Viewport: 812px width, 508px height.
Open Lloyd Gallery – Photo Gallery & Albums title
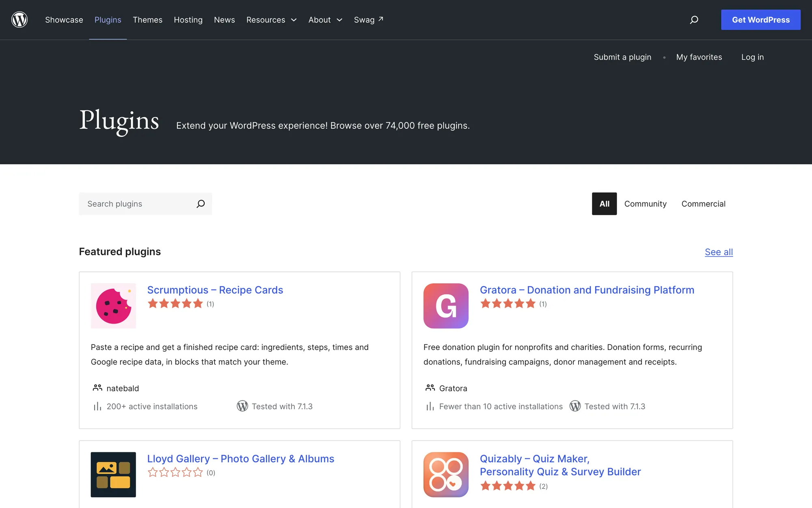[240, 458]
